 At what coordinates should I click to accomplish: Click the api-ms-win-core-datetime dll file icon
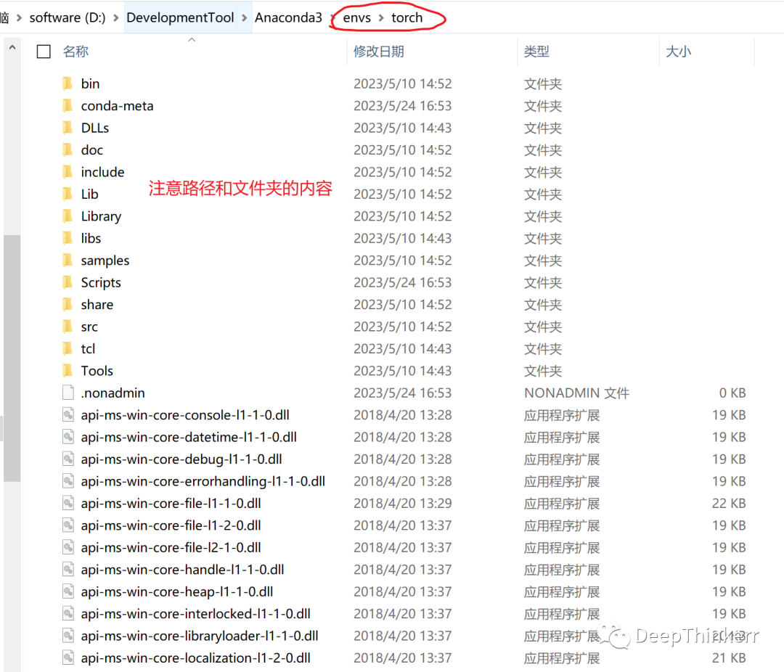pos(68,436)
